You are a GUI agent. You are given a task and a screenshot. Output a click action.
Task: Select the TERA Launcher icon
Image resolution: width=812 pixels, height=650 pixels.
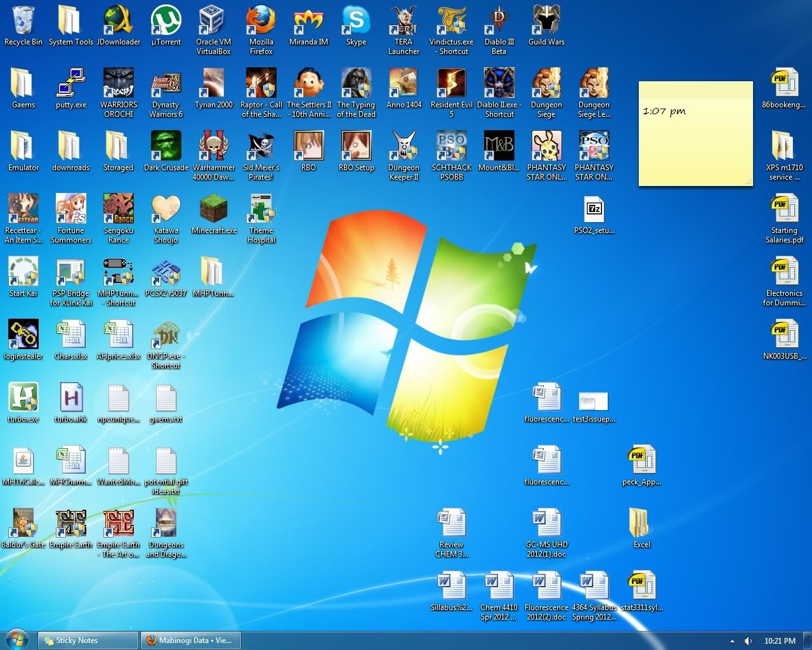(x=404, y=20)
